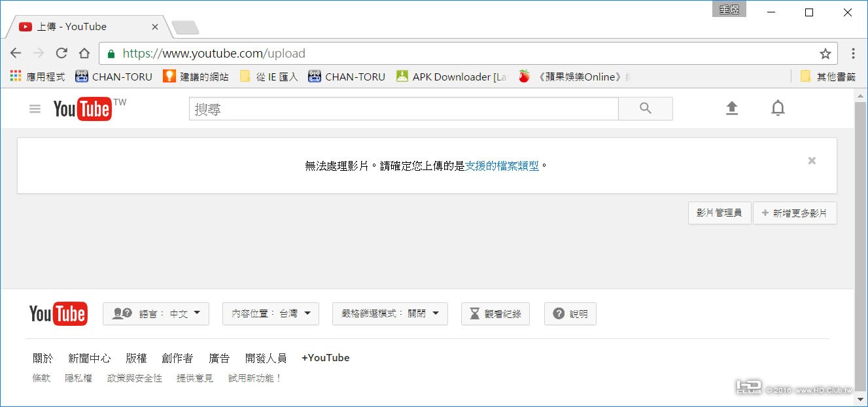Open the 關於 footer link

click(x=43, y=358)
